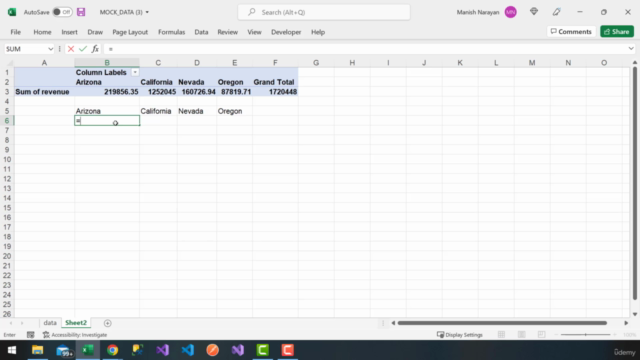Image resolution: width=640 pixels, height=360 pixels.
Task: Click the Save icon in title bar
Action: tap(81, 12)
